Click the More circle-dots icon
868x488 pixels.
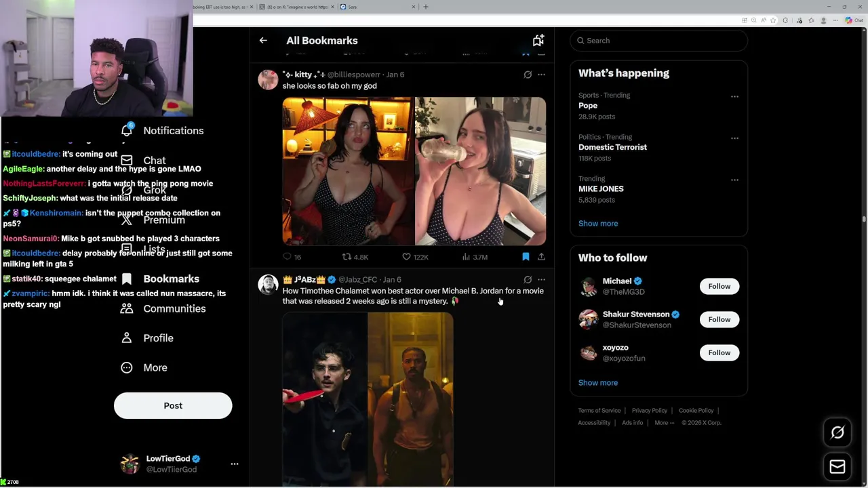pyautogui.click(x=127, y=367)
